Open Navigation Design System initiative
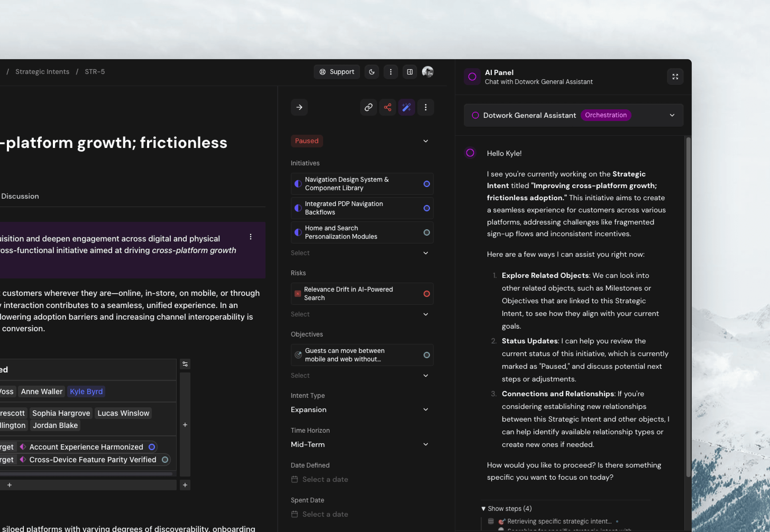Screen dimensions: 770x532 tap(347, 184)
